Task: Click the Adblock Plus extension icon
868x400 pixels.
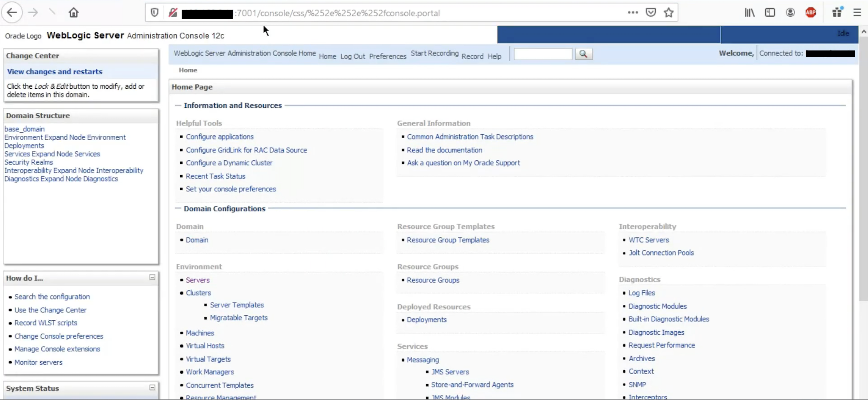Action: pyautogui.click(x=811, y=13)
